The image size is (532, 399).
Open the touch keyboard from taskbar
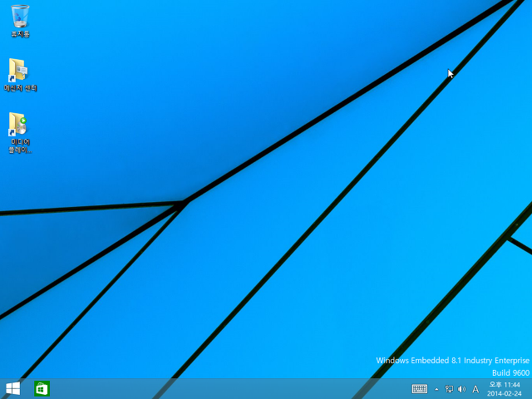[419, 389]
